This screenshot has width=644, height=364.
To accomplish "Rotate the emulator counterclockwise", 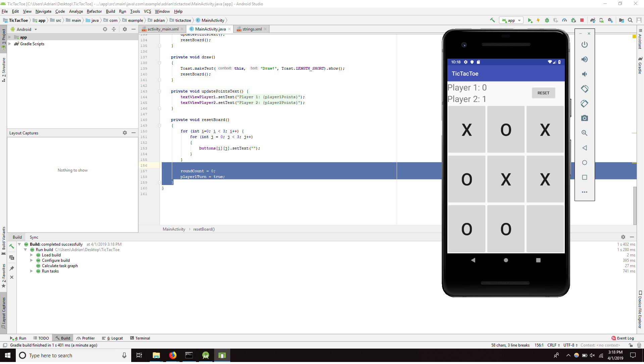I will tap(585, 89).
